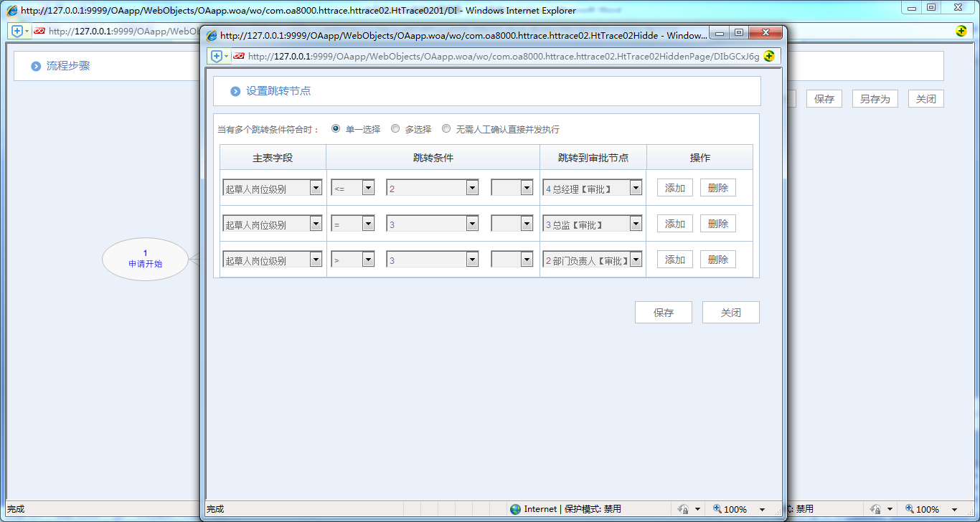Click the dialog 保存 button

(663, 312)
